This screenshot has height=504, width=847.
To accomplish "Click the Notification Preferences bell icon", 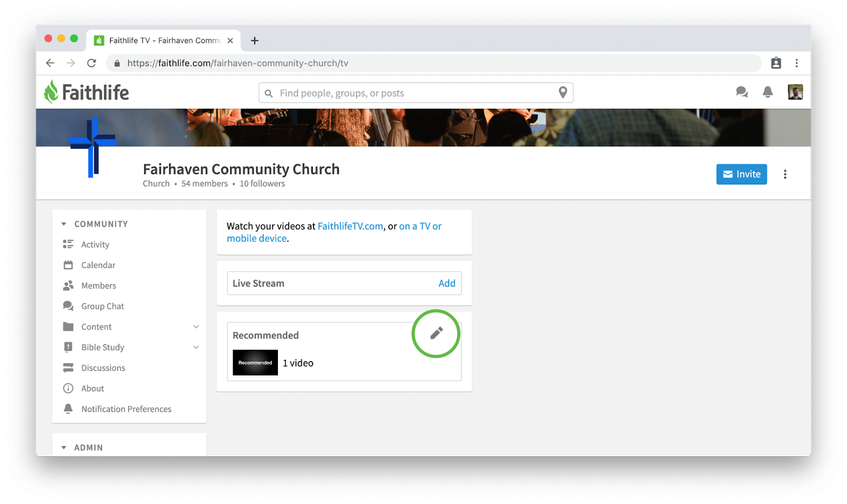I will (x=68, y=409).
